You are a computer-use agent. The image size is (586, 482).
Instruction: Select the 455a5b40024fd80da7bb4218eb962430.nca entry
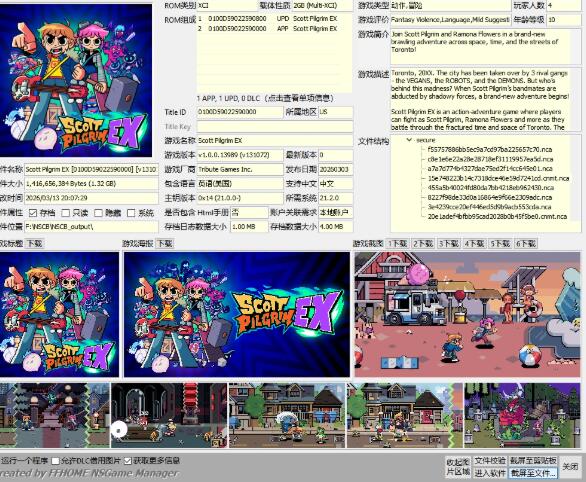click(490, 188)
